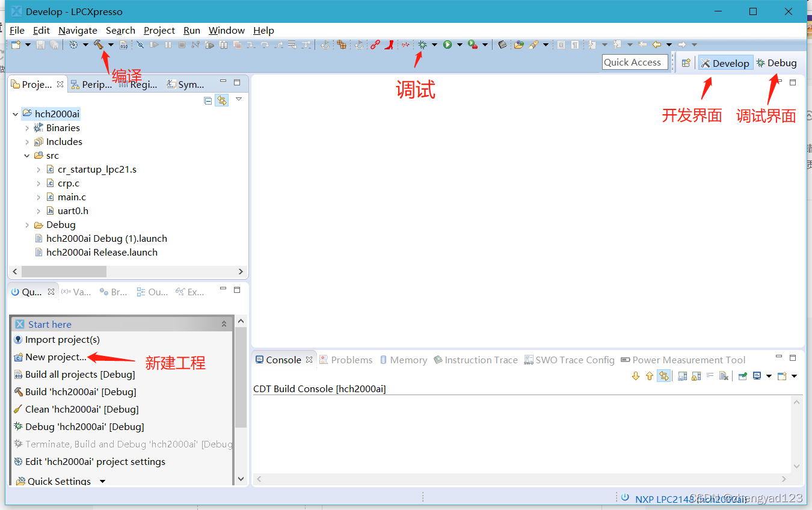812x510 pixels.
Task: Collapse the src folder node
Action: tap(27, 156)
